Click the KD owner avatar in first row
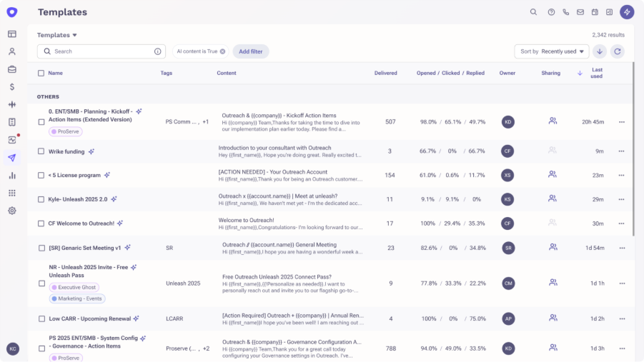Image resolution: width=644 pixels, height=362 pixels. pos(508,122)
